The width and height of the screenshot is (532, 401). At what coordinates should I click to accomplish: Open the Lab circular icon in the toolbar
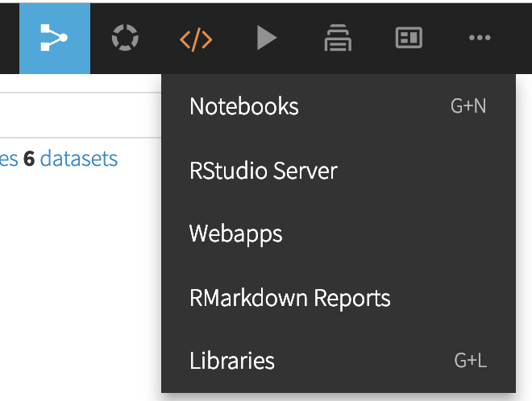pyautogui.click(x=125, y=38)
